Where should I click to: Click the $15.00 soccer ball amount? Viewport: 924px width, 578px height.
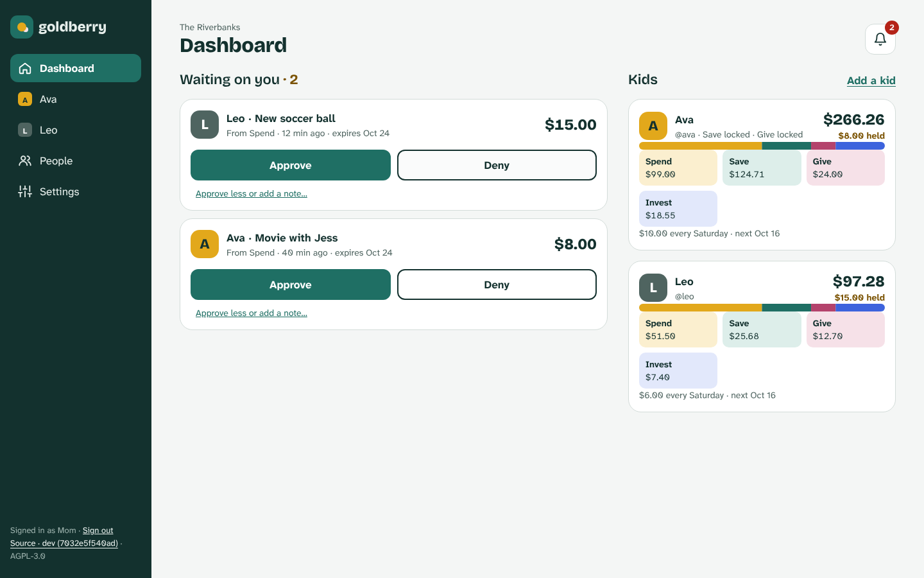(x=570, y=125)
